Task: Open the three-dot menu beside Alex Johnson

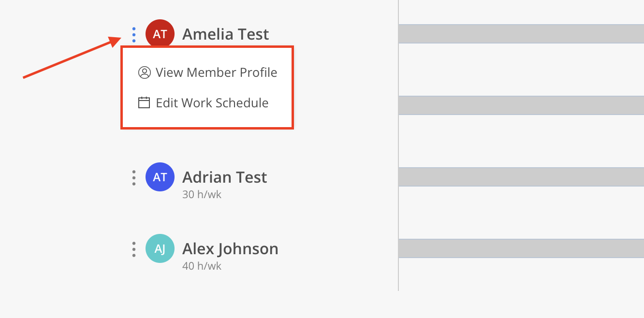Action: point(134,249)
